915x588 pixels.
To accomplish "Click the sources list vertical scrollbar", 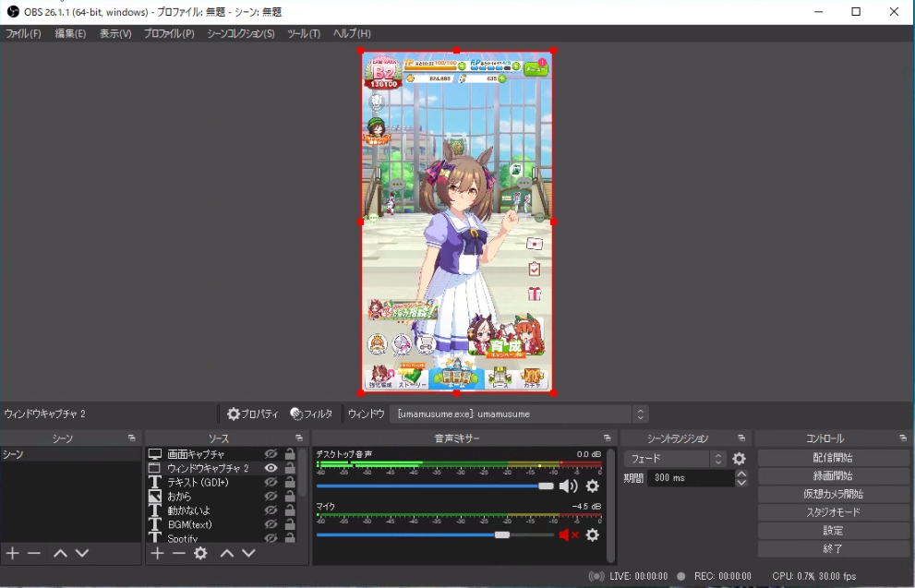I will [x=303, y=473].
